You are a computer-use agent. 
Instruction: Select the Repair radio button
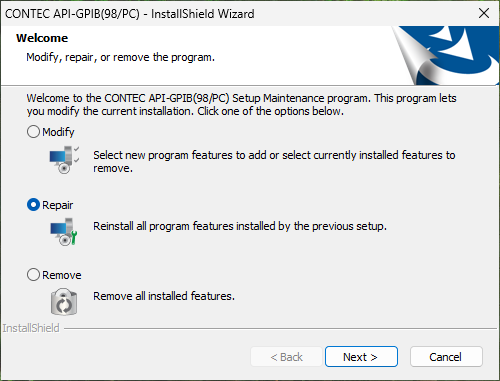click(33, 205)
